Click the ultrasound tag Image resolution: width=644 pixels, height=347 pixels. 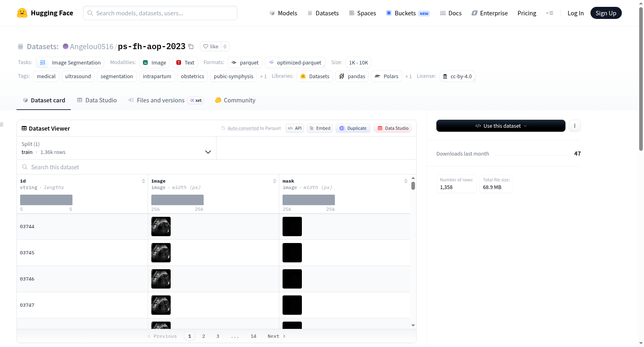point(78,76)
